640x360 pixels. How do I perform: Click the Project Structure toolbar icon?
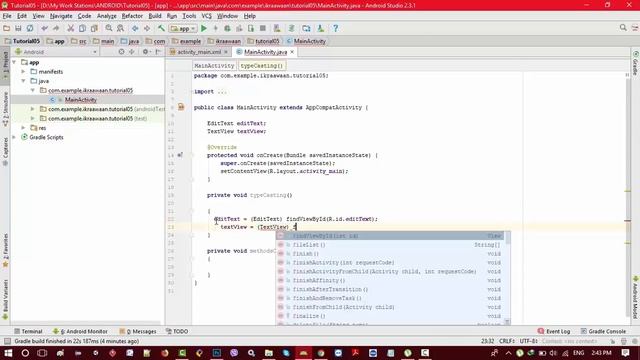[x=306, y=28]
